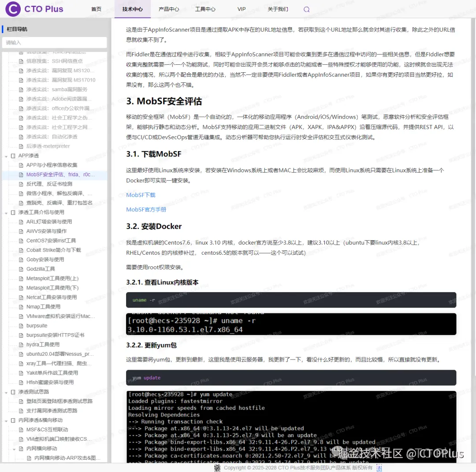Click the CTO Plus logo
This screenshot has height=472, width=476.
pos(34,9)
